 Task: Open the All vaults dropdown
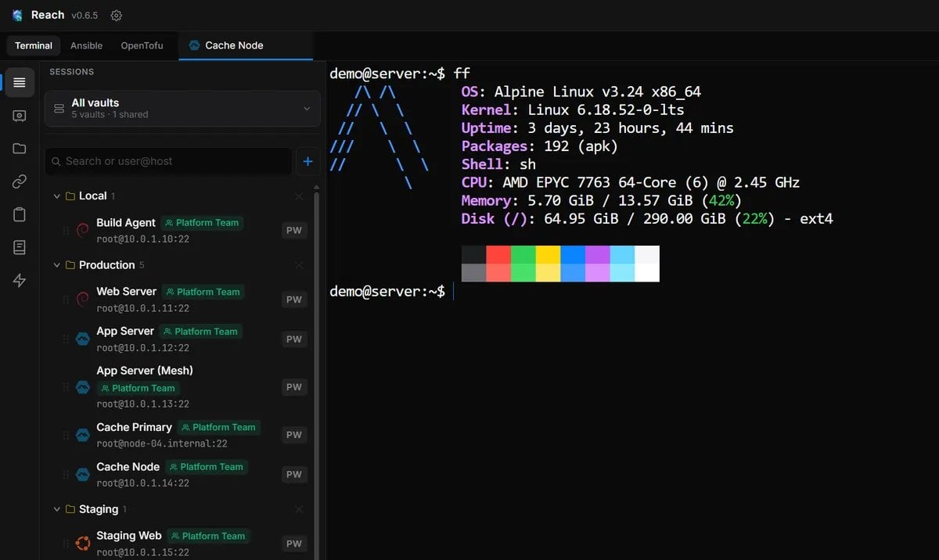(182, 108)
